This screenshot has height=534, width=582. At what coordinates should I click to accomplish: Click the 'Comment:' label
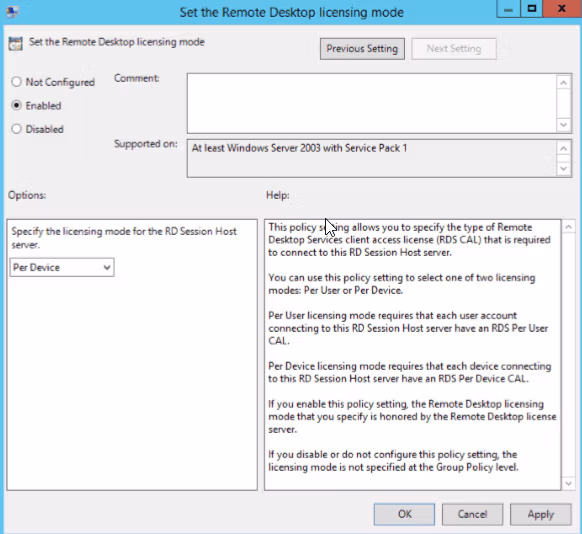pos(137,78)
